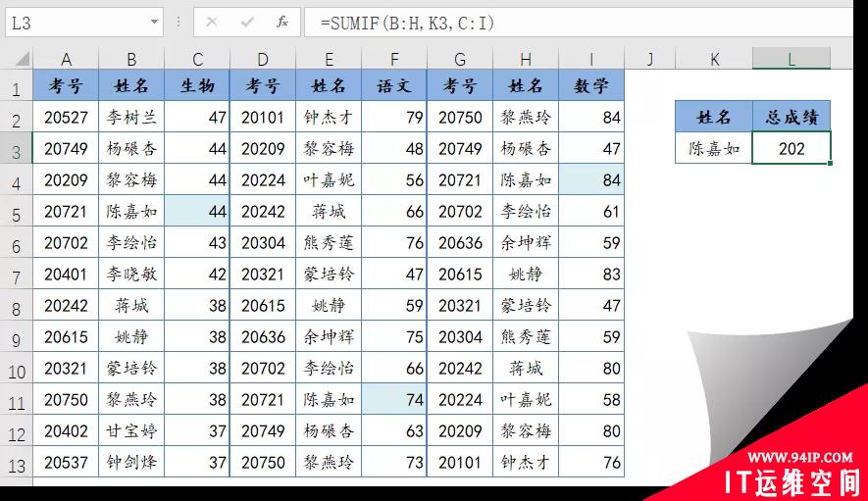Click the formula bar with SUMIF formula
The width and height of the screenshot is (868, 501).
[x=579, y=23]
